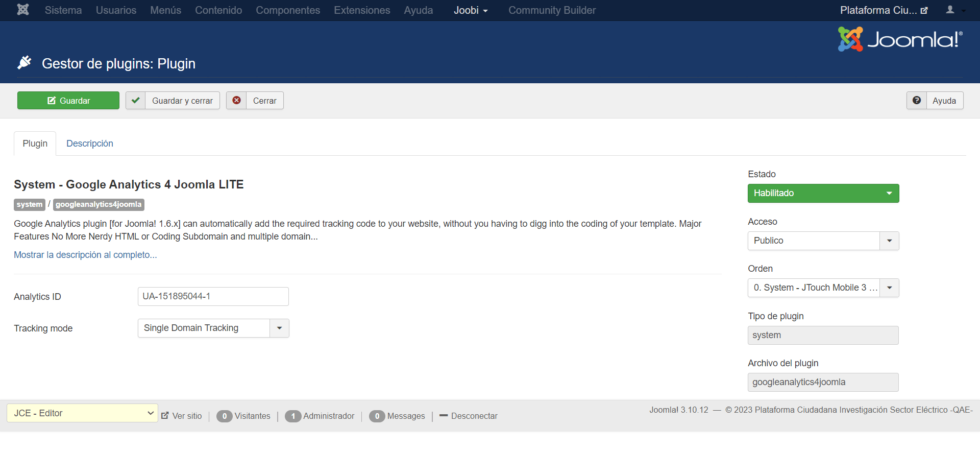Click the Tracking mode label

(43, 328)
